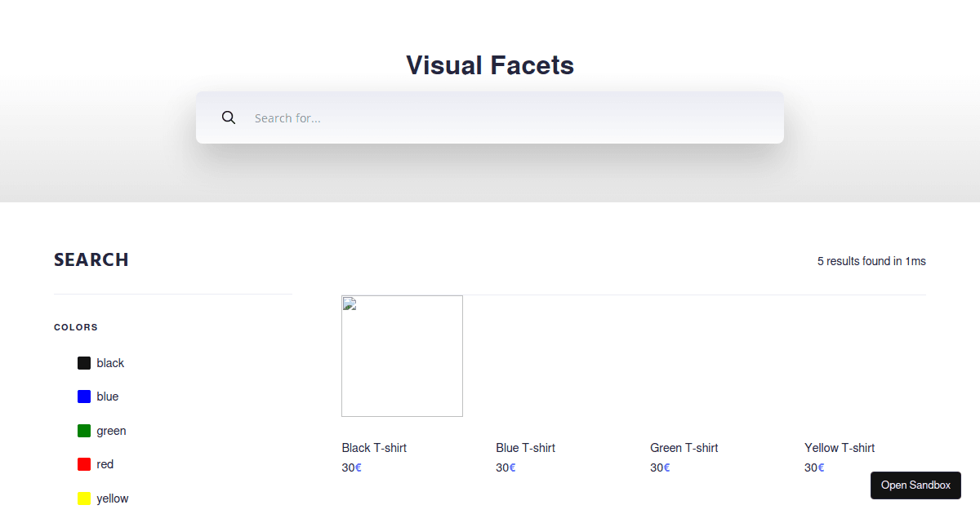Click the Black T-shirt image thumbnail

402,356
